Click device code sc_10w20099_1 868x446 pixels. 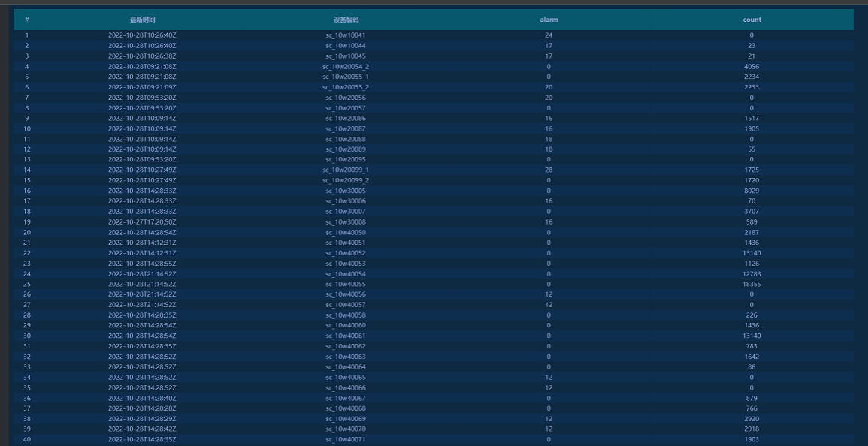tap(346, 170)
